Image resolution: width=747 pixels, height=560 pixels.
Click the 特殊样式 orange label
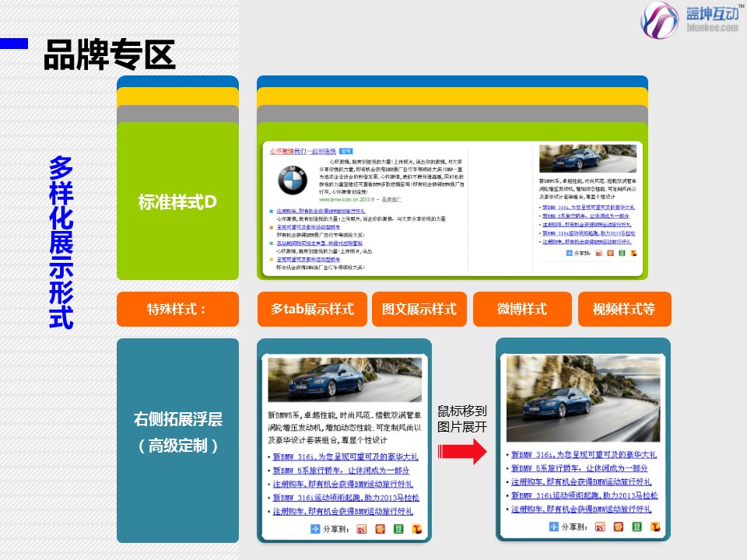pyautogui.click(x=177, y=310)
